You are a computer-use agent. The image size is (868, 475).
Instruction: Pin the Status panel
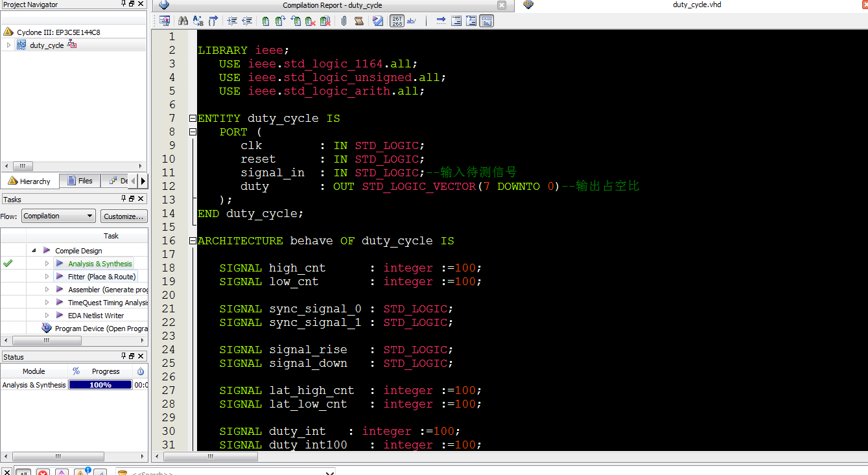click(123, 356)
